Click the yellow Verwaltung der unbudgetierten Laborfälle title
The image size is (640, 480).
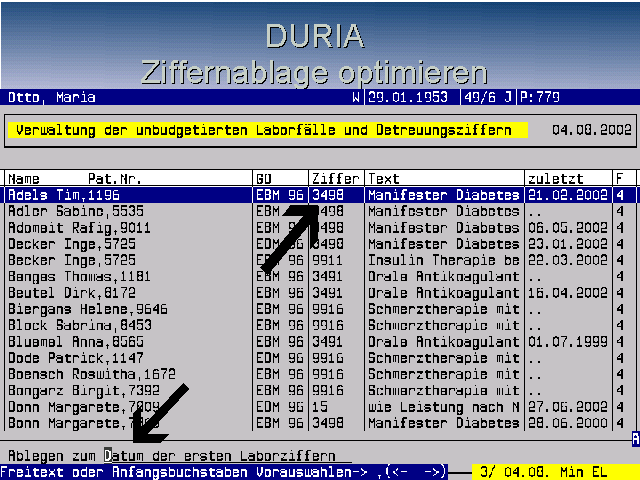point(267,130)
